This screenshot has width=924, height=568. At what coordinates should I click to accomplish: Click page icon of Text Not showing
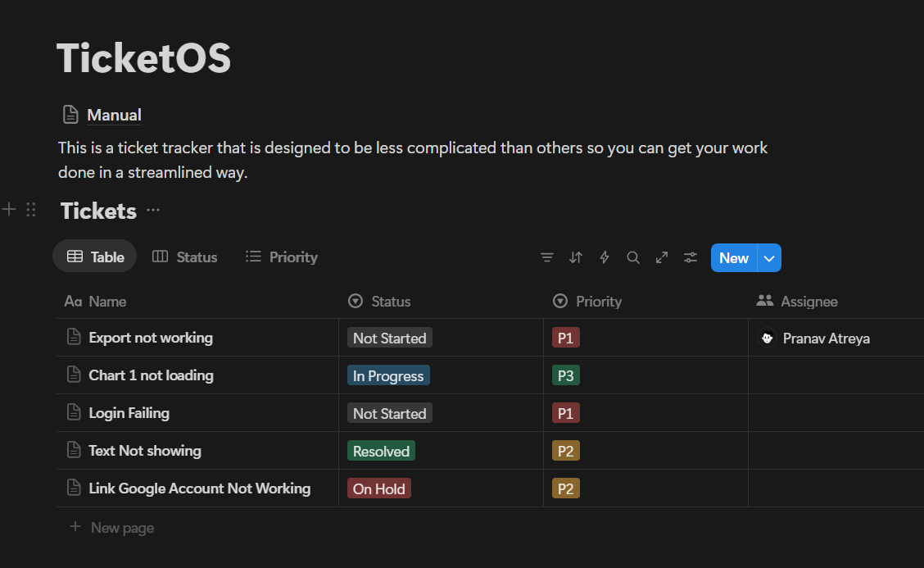[x=74, y=450]
